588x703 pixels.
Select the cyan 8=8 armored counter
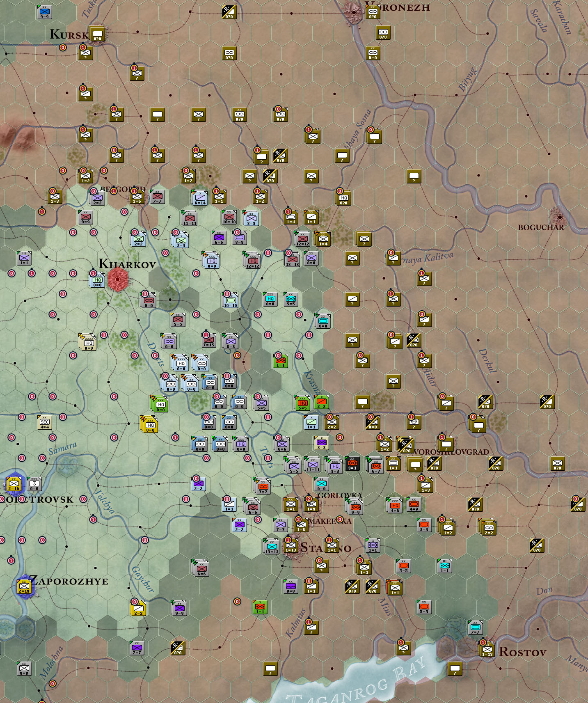[323, 321]
